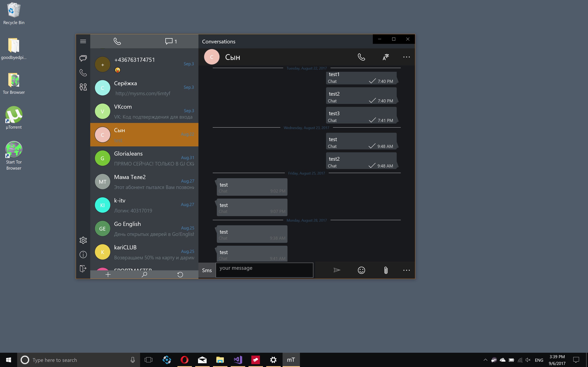Refresh the conversation list

point(180,274)
